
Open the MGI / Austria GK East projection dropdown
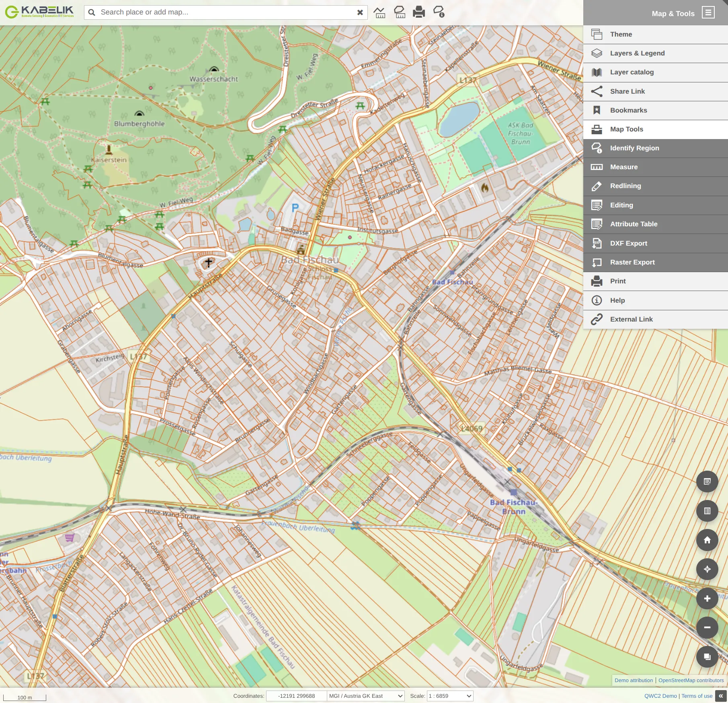coord(365,696)
